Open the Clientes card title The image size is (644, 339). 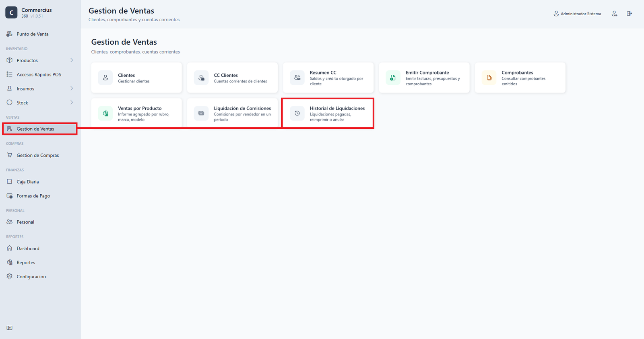tap(126, 75)
